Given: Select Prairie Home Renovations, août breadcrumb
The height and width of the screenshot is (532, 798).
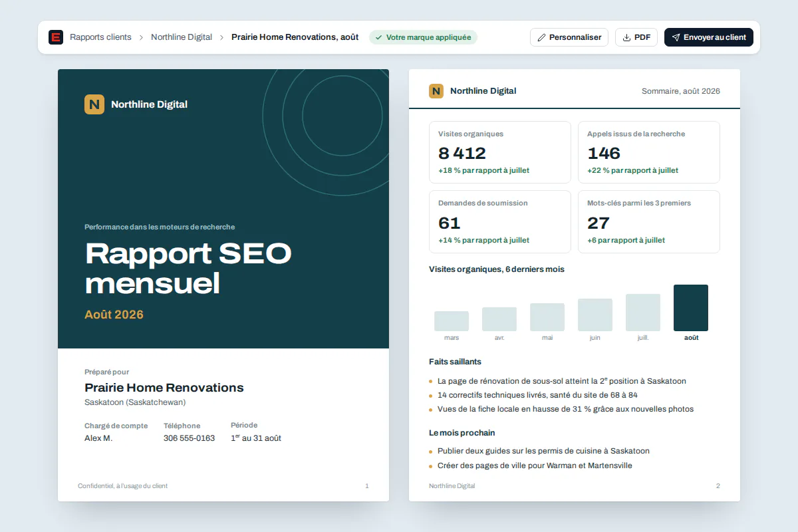Looking at the screenshot, I should pyautogui.click(x=295, y=37).
